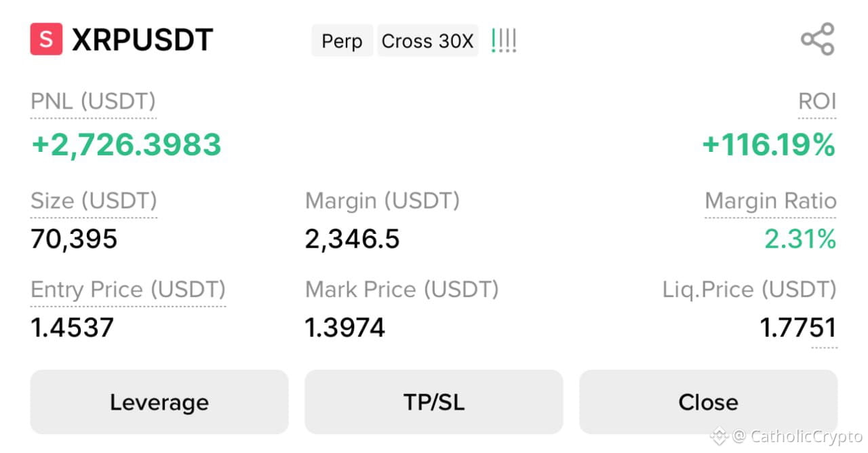The height and width of the screenshot is (453, 868).
Task: Show PNL (USDT) explanation
Action: [x=93, y=102]
